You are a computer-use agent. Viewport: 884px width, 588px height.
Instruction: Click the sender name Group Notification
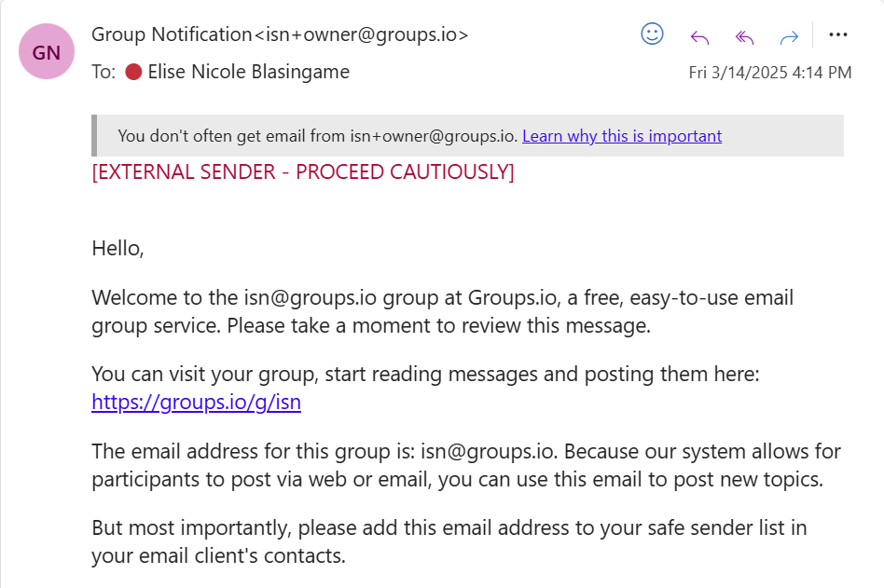click(172, 35)
